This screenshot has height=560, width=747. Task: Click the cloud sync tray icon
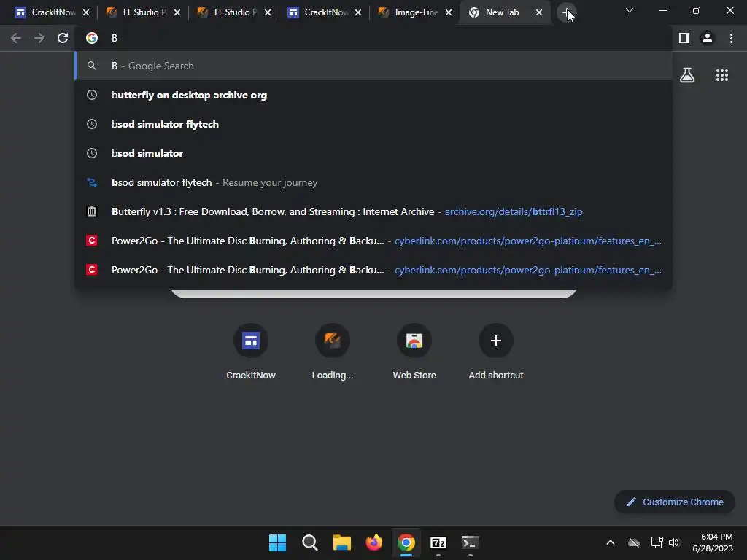click(x=634, y=542)
